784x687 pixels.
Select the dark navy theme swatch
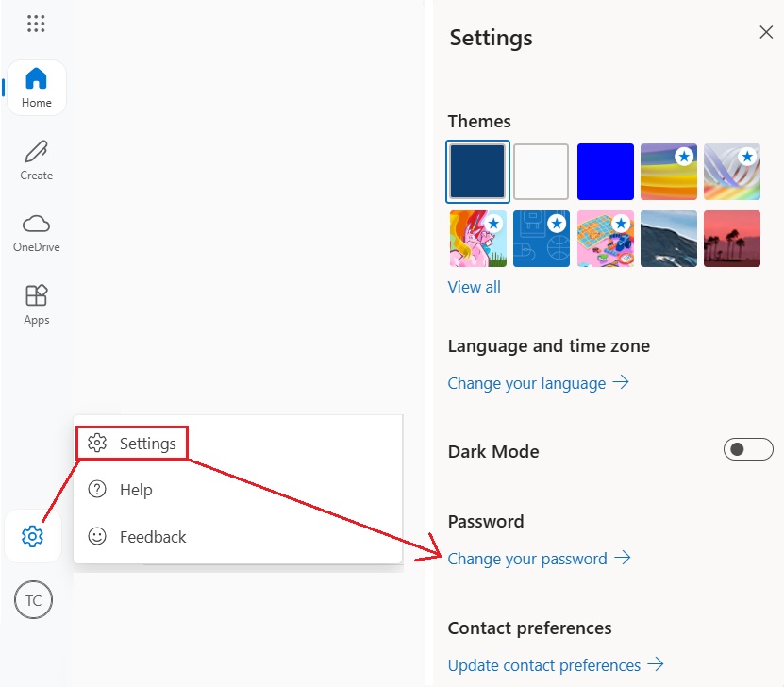click(x=477, y=172)
